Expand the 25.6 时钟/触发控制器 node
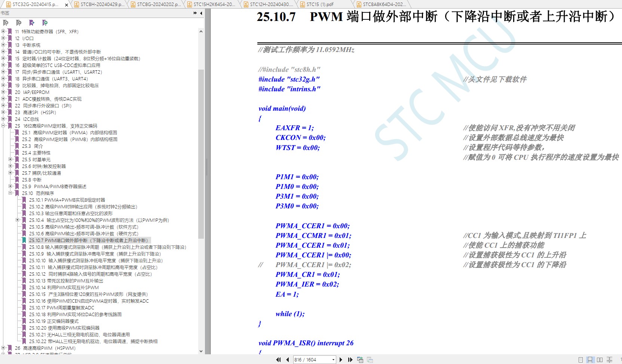The height and width of the screenshot is (364, 622). click(x=10, y=166)
